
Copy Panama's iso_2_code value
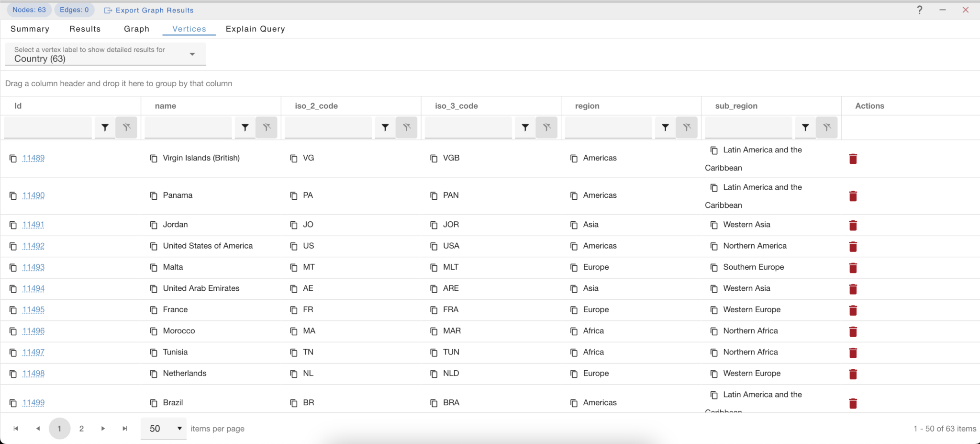pos(293,195)
